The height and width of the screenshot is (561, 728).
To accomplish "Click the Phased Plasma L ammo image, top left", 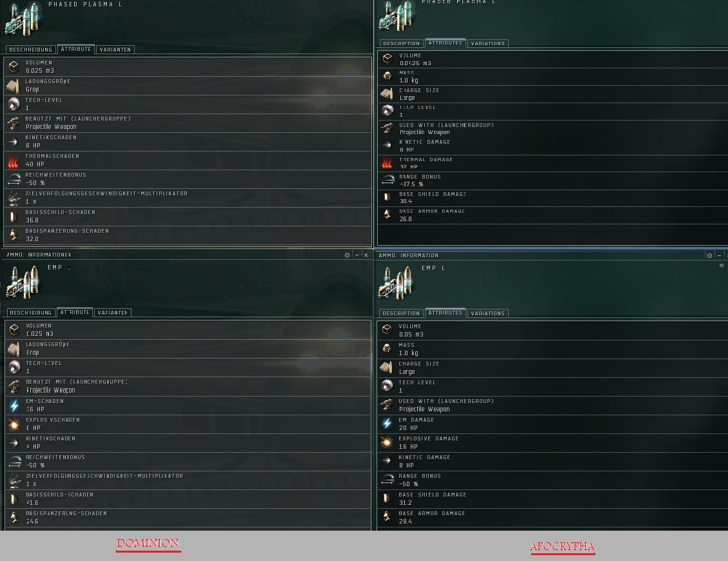I will pos(24,19).
